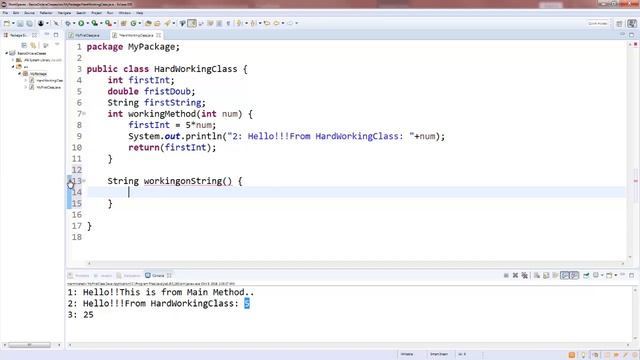
Task: Click the Open Type icon
Action: point(148,24)
